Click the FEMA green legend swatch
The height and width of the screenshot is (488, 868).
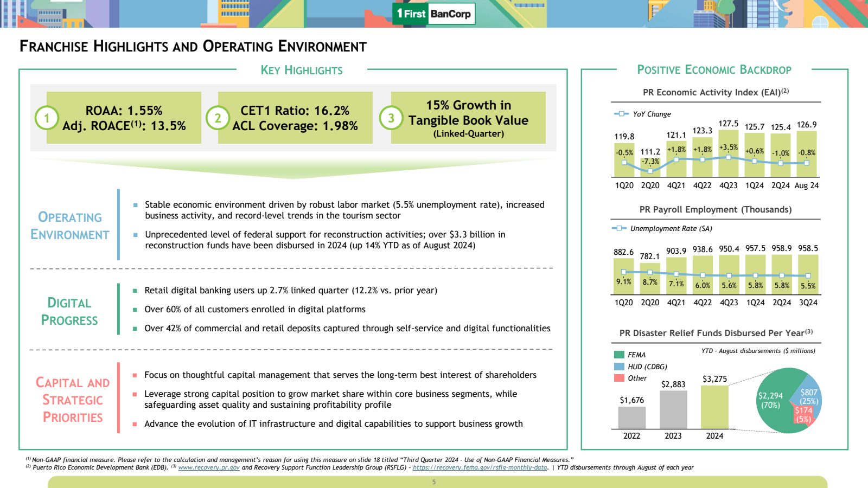619,355
